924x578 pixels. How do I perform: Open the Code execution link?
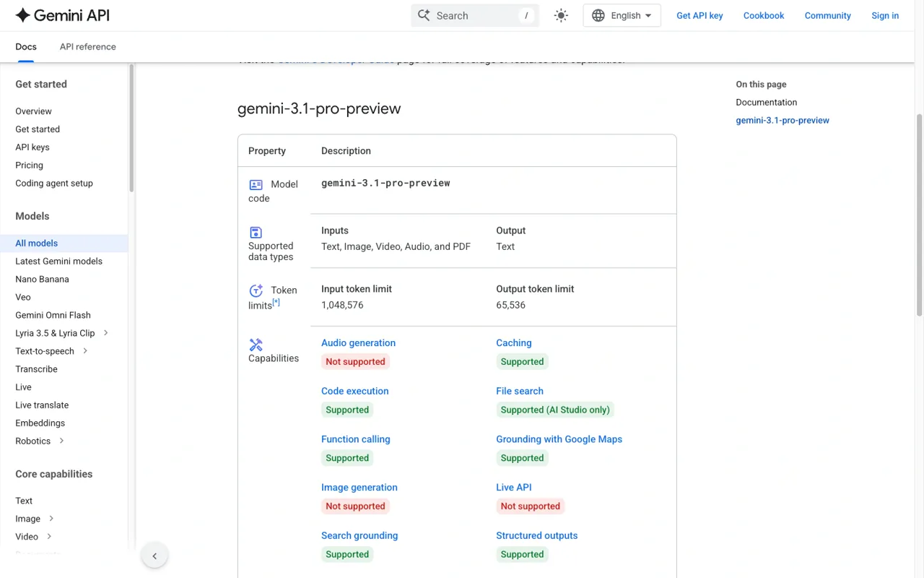(355, 392)
